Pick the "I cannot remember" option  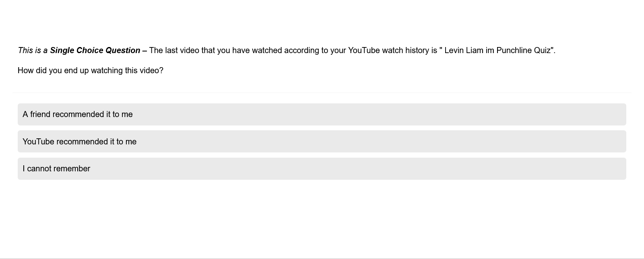(x=56, y=169)
